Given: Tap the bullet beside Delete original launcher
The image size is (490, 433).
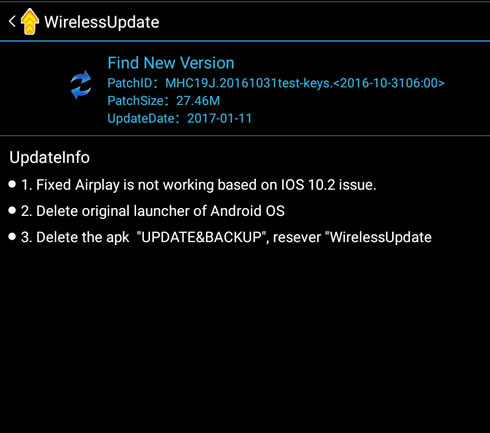Looking at the screenshot, I should (x=12, y=210).
